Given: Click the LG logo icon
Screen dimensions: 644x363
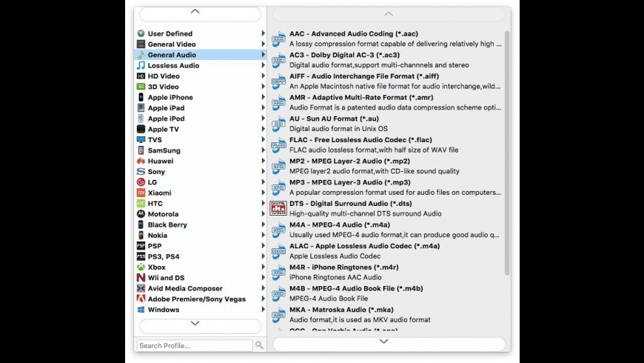Looking at the screenshot, I should click(141, 182).
